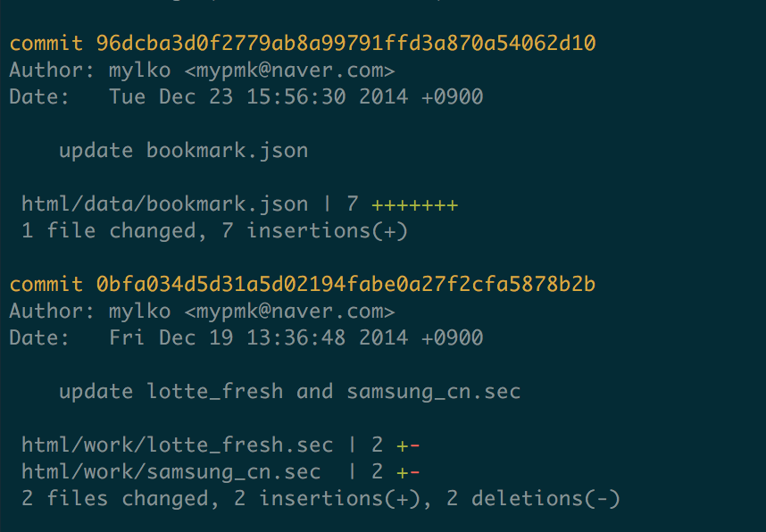Click the html/work/lotte_fresh.sec file path

tap(177, 445)
